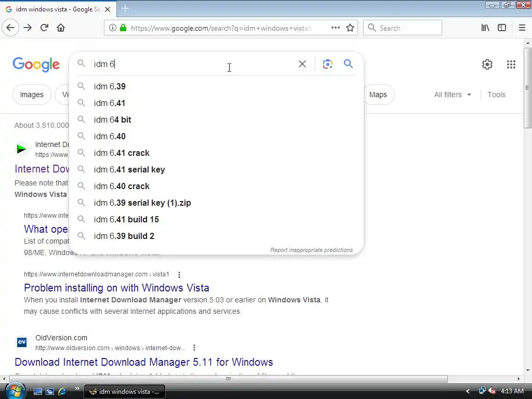Click the taskbar clock 4:13 AM
532x399 pixels.
[x=512, y=391]
